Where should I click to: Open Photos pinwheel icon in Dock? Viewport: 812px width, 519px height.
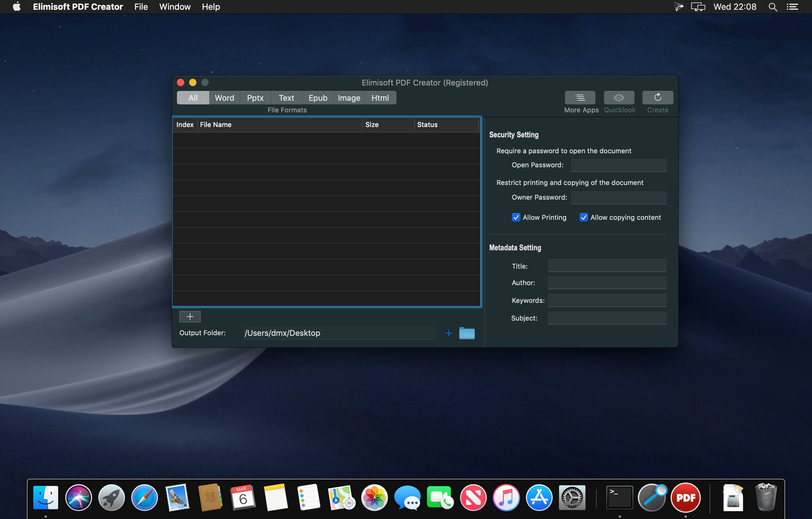(374, 497)
